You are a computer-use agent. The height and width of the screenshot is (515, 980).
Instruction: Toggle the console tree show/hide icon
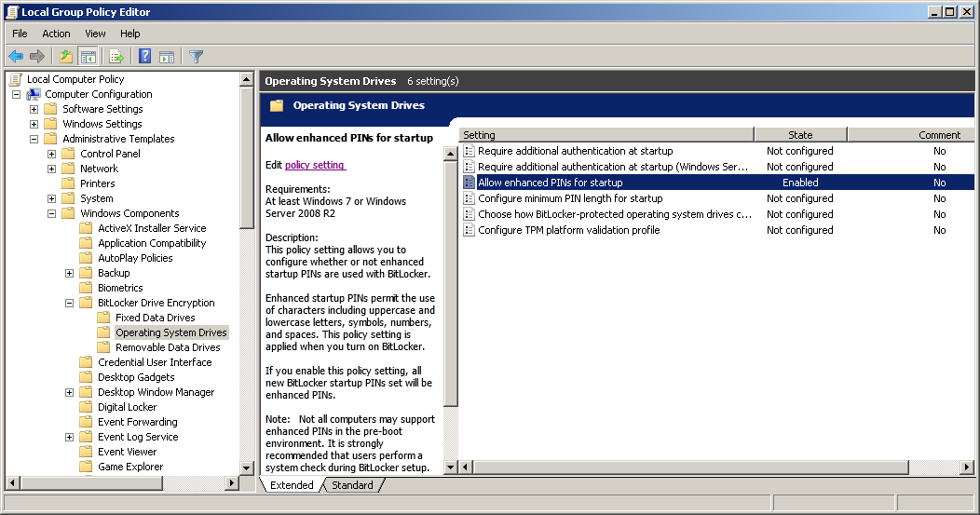pos(88,56)
